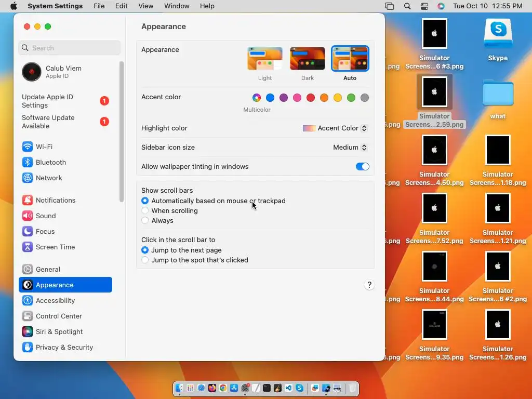Select the pink accent color
Image resolution: width=532 pixels, height=399 pixels.
[x=297, y=98]
